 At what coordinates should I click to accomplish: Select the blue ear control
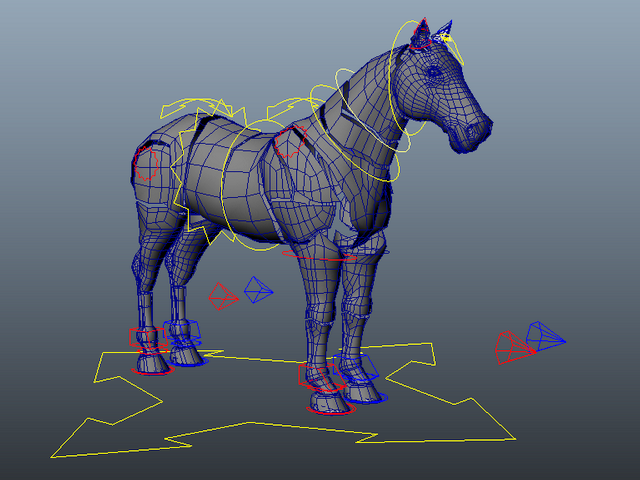pyautogui.click(x=444, y=30)
